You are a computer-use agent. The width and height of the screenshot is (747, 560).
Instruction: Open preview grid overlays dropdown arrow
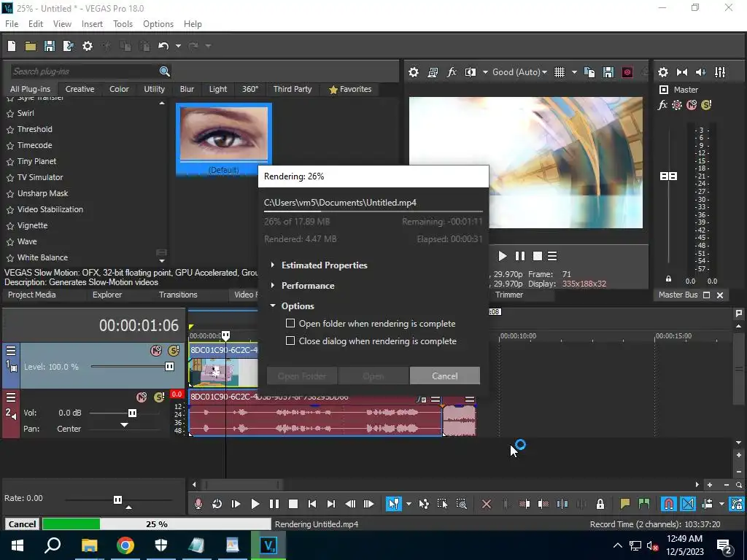pos(574,72)
